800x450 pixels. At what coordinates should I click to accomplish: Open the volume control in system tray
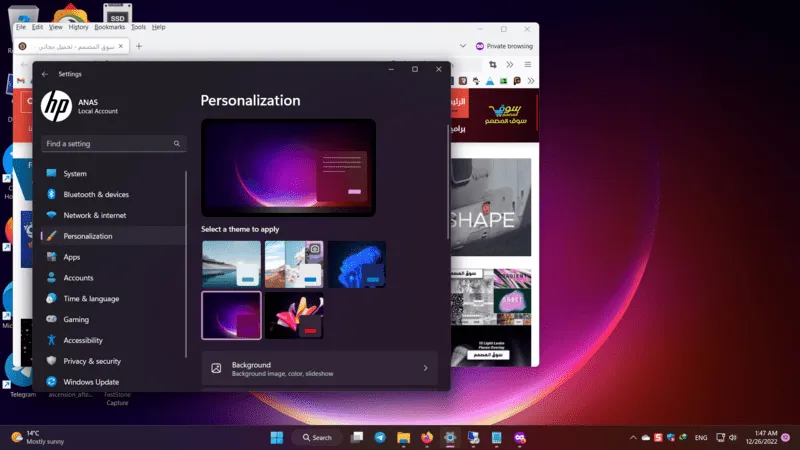click(x=733, y=438)
